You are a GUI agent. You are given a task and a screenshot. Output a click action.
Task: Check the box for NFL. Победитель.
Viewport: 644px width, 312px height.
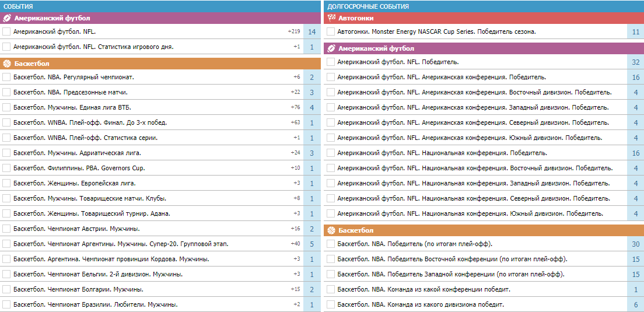pyautogui.click(x=331, y=62)
